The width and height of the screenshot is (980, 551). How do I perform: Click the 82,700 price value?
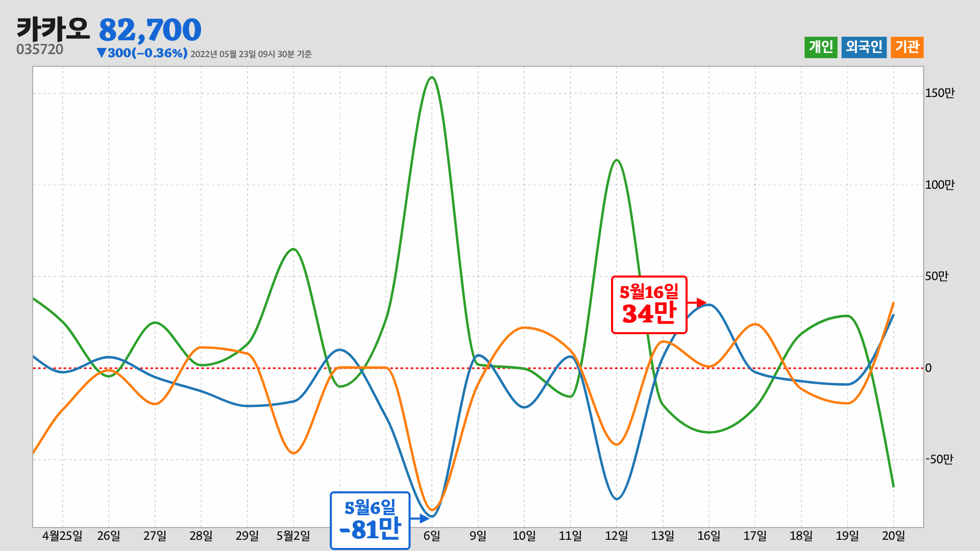tap(150, 30)
